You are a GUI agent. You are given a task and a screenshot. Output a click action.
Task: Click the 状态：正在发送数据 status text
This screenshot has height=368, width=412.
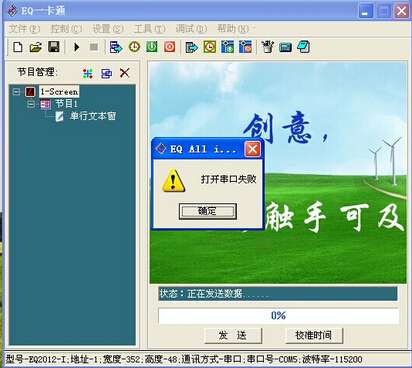[214, 294]
